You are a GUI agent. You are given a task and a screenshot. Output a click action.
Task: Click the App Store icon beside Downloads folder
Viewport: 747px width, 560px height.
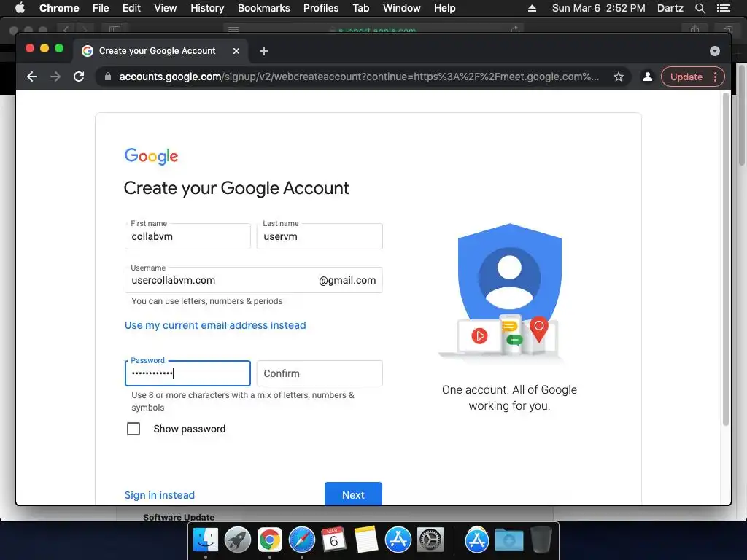[x=477, y=540]
